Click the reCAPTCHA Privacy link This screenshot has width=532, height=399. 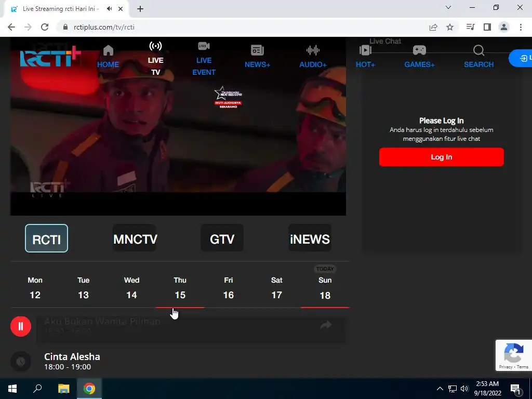tap(506, 367)
